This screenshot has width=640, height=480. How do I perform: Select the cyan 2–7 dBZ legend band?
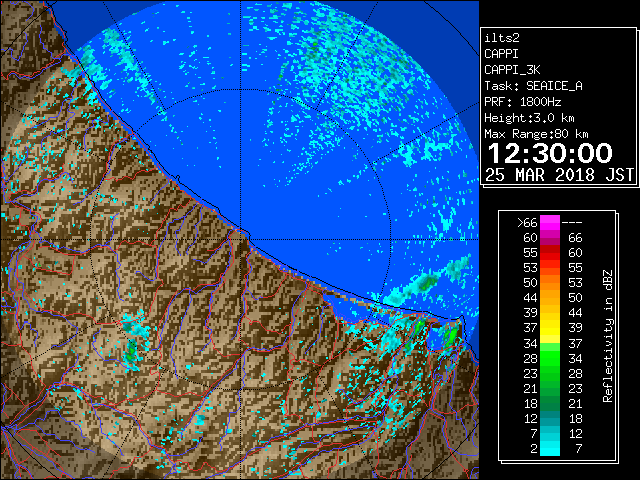(550, 449)
